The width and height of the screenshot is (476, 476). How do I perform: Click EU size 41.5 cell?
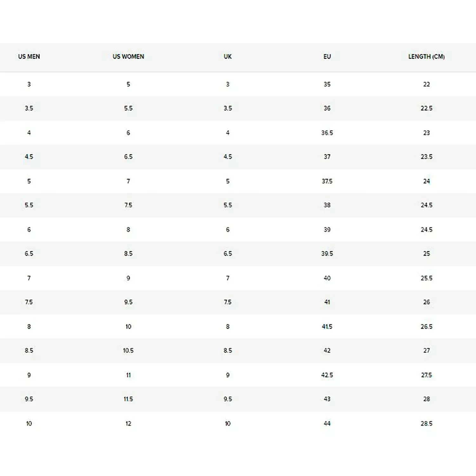pyautogui.click(x=327, y=327)
